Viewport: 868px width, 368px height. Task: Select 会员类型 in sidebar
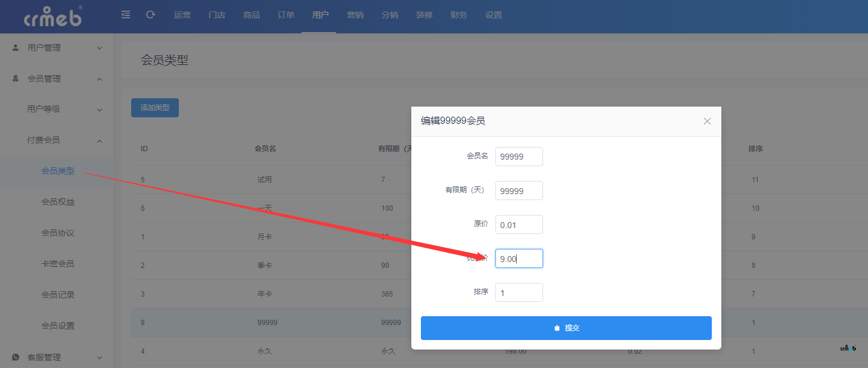(x=58, y=171)
